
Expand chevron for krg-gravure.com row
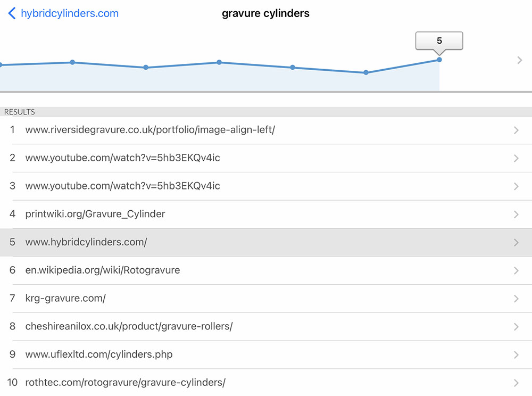click(516, 299)
